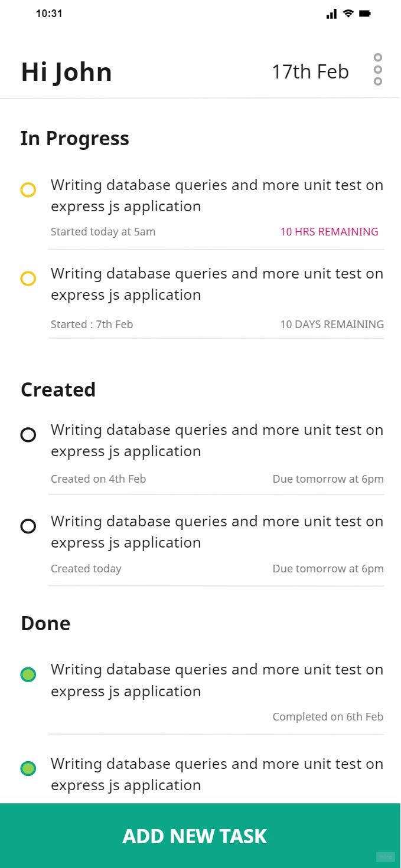Select the '17th Feb' date label
The image size is (401, 868).
(x=310, y=71)
